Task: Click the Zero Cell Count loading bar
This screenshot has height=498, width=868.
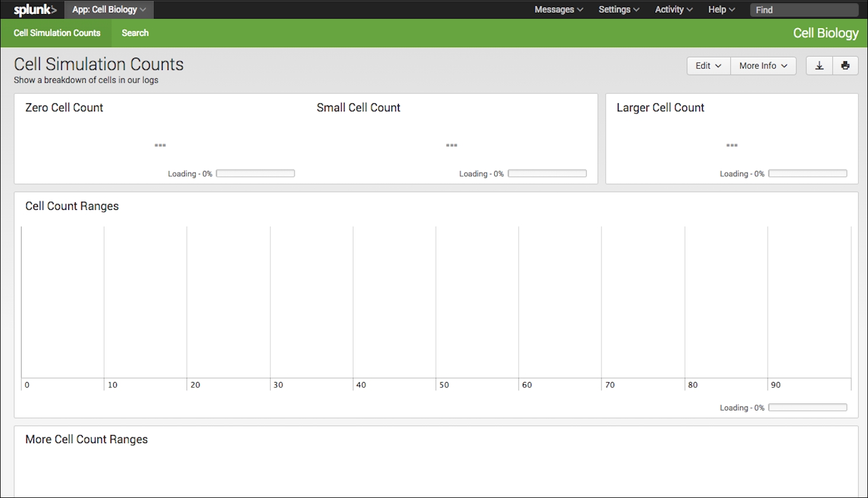Action: (256, 174)
